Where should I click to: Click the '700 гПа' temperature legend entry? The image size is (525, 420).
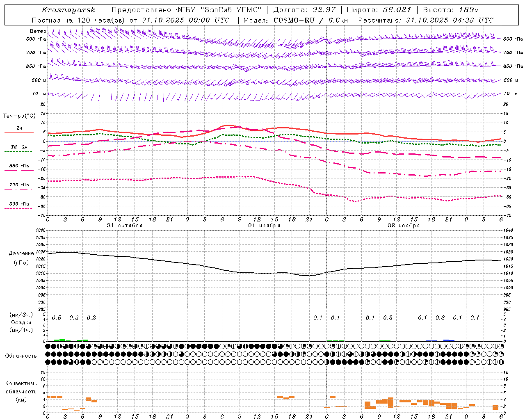pyautogui.click(x=19, y=185)
